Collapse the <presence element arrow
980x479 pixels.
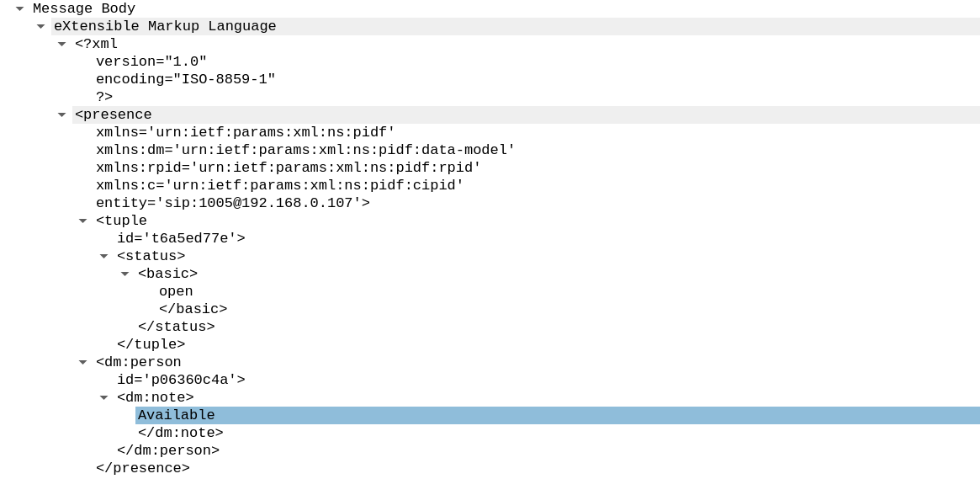[x=62, y=114]
